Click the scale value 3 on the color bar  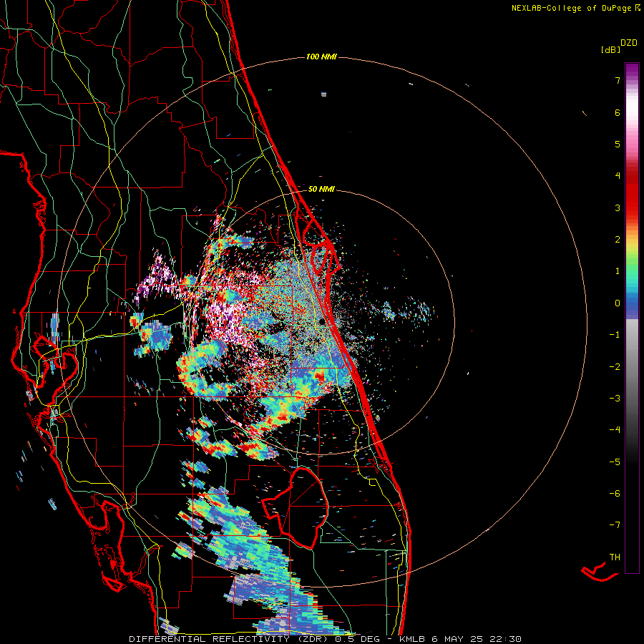618,208
